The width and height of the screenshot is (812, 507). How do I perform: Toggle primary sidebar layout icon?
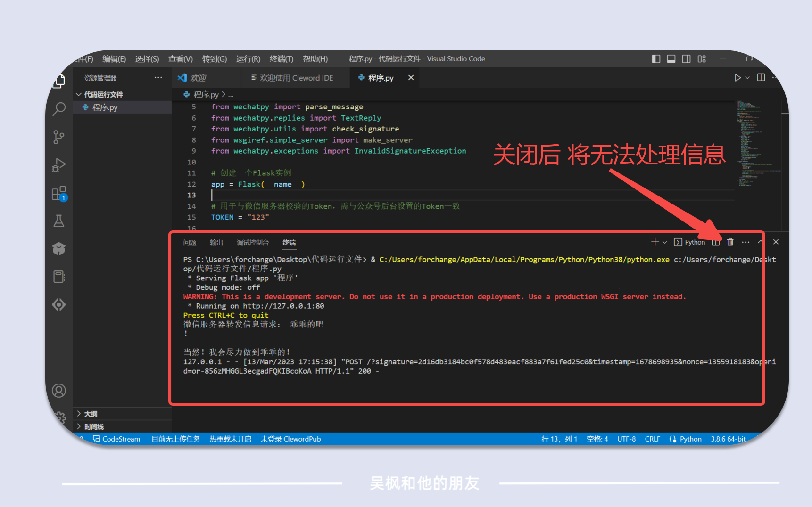tap(656, 59)
